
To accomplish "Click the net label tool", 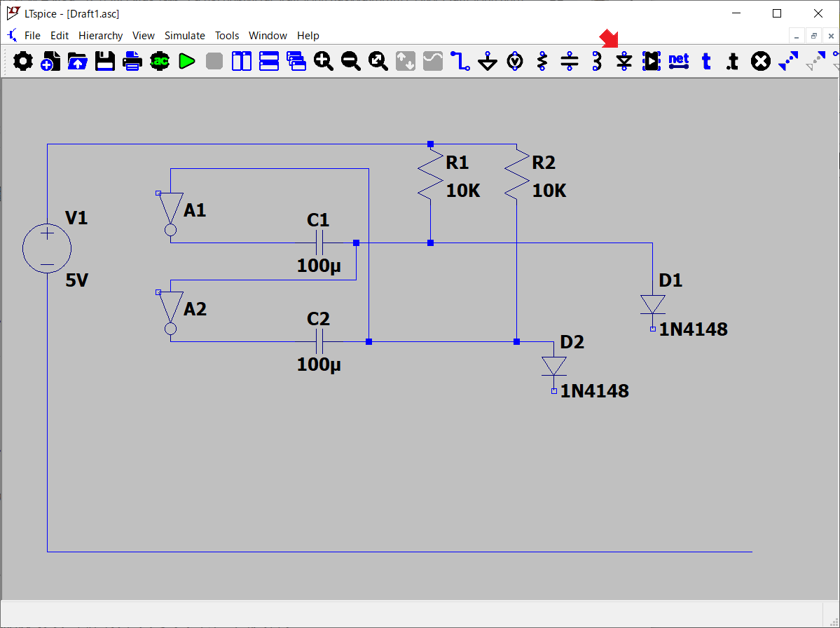I will [679, 62].
